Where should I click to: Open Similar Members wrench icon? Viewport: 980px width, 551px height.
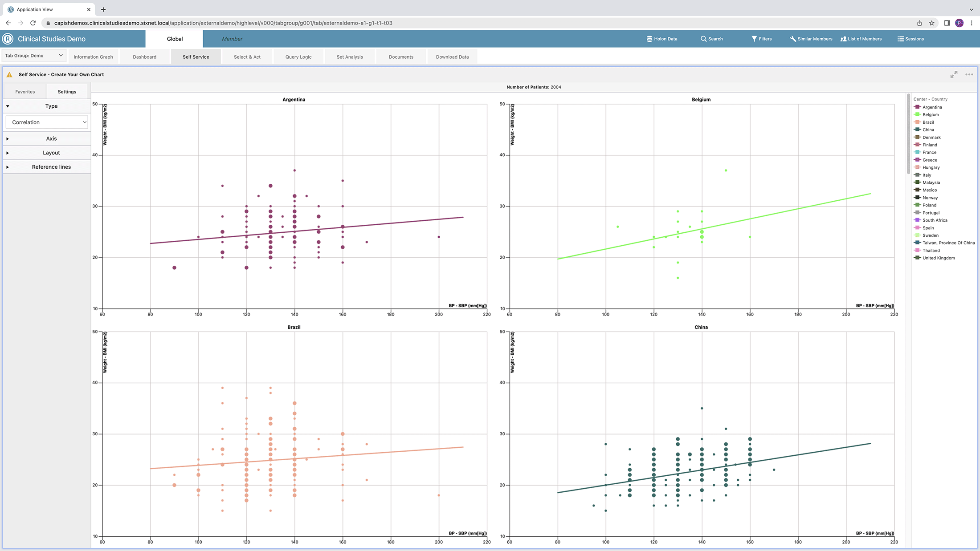(x=793, y=39)
